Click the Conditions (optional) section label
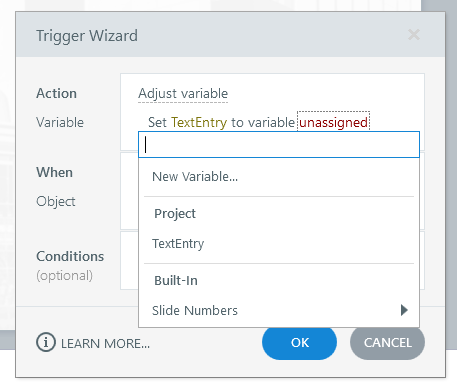 (x=70, y=266)
